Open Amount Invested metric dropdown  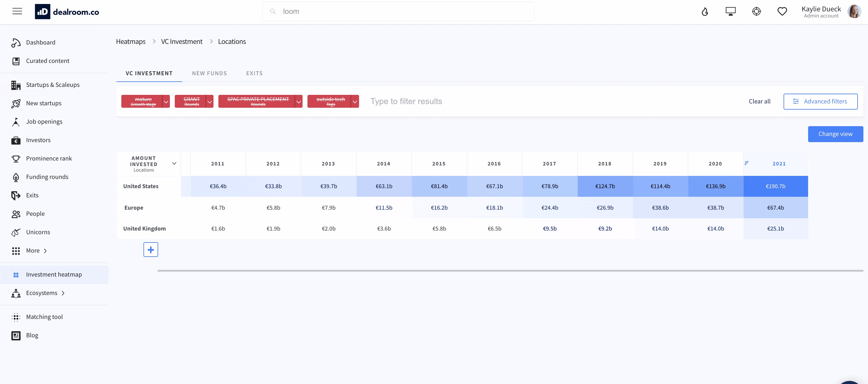pos(174,163)
